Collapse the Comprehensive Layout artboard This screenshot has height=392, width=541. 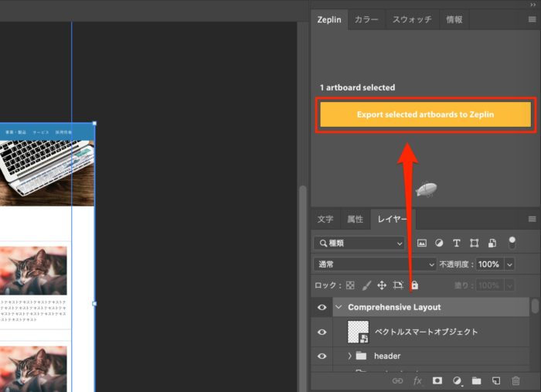[x=339, y=307]
